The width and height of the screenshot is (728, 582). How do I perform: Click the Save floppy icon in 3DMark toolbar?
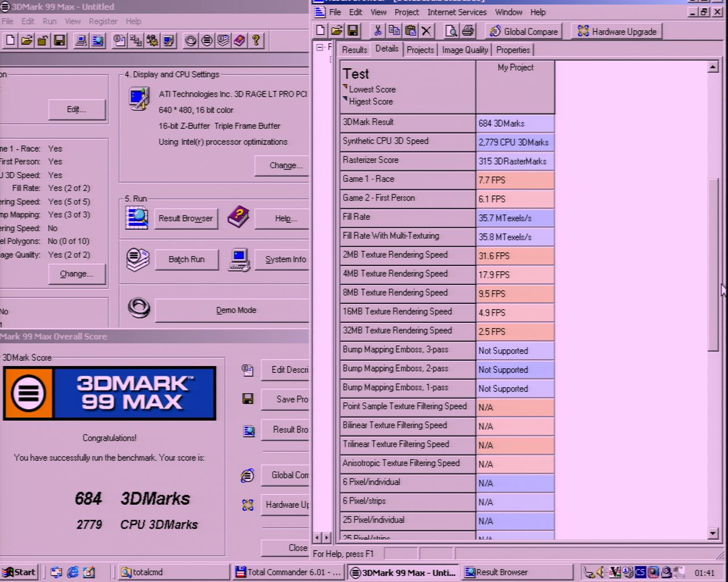[x=59, y=40]
